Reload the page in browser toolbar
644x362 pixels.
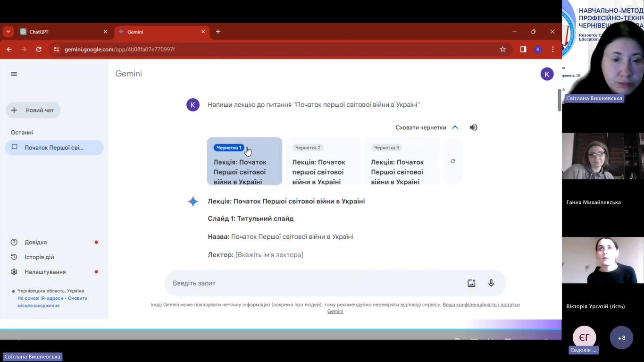click(39, 50)
